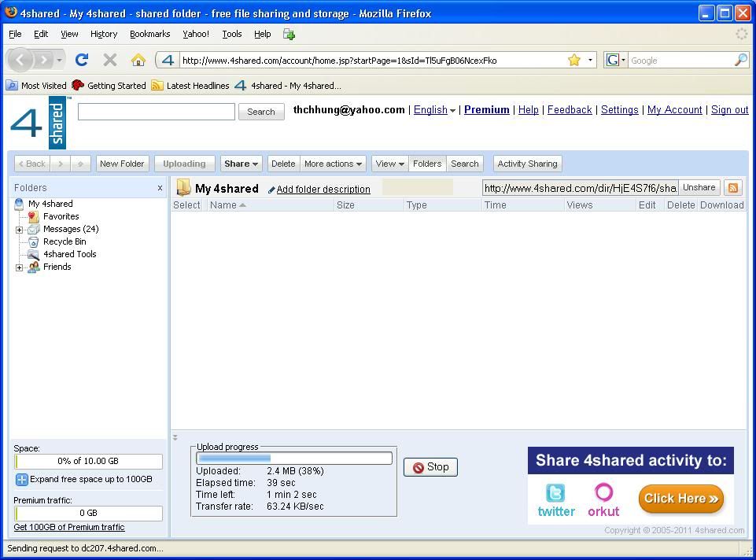Close the Folders panel
The height and width of the screenshot is (560, 756).
[x=160, y=188]
